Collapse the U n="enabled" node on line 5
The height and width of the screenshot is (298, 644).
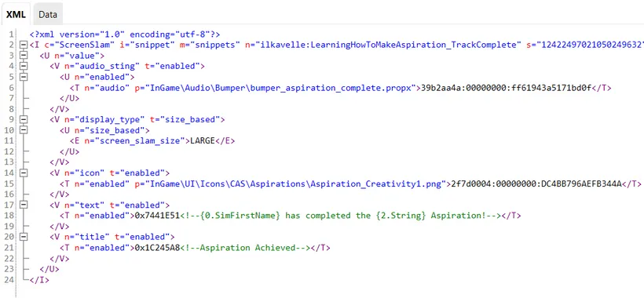(x=24, y=77)
